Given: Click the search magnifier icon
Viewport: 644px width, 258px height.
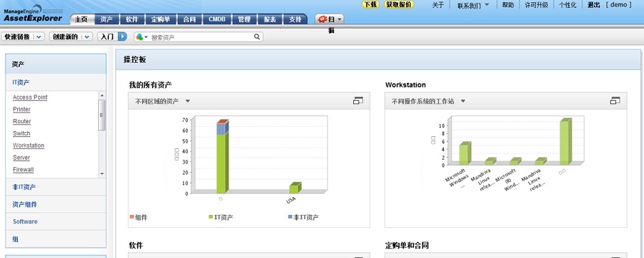Looking at the screenshot, I should coord(256,37).
